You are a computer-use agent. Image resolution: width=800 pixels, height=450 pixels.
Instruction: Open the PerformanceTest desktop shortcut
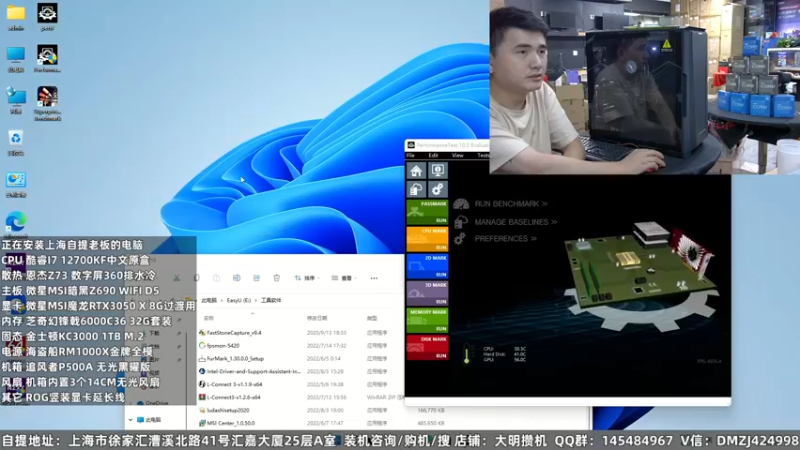coord(47,59)
